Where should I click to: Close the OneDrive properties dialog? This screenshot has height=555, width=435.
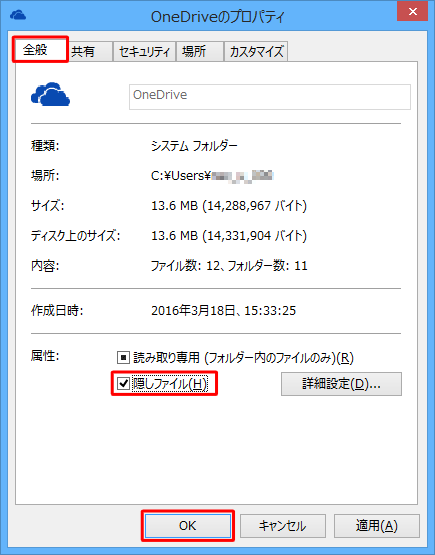[x=413, y=12]
